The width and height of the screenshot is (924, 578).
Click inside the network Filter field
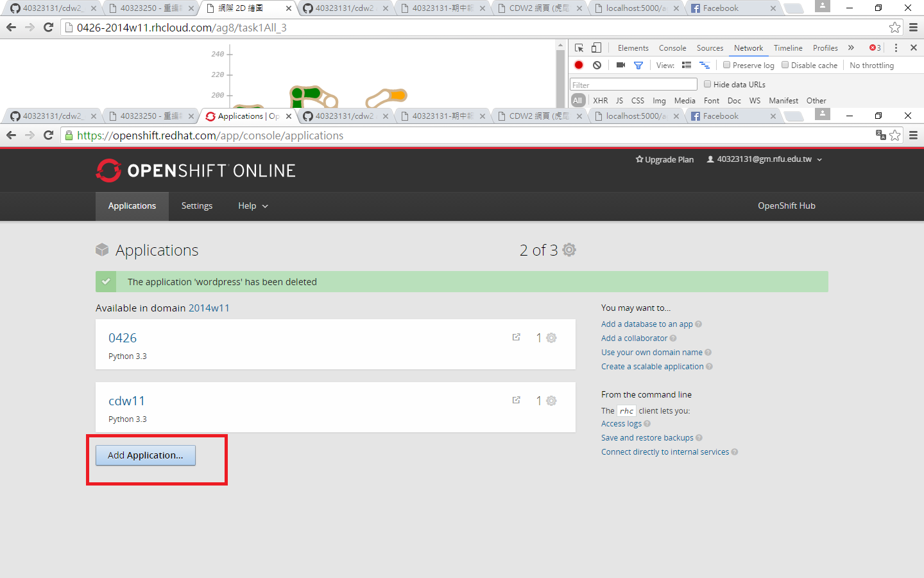coord(633,84)
